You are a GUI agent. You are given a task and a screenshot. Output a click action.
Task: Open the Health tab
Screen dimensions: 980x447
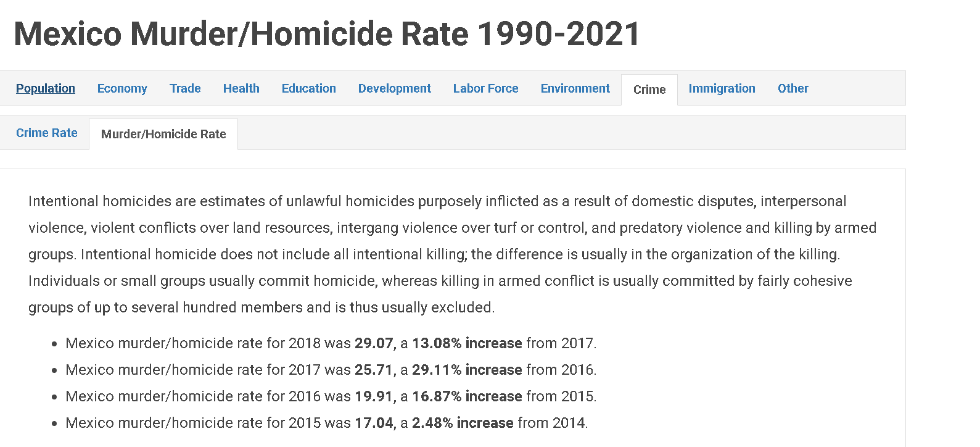241,88
